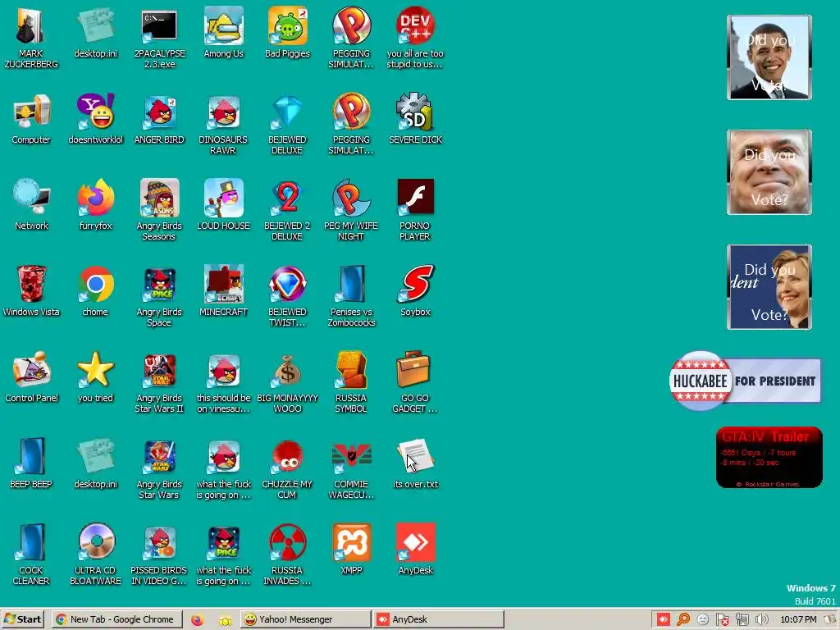The height and width of the screenshot is (630, 840).
Task: Click the orange magnifier tray icon
Action: (x=683, y=620)
